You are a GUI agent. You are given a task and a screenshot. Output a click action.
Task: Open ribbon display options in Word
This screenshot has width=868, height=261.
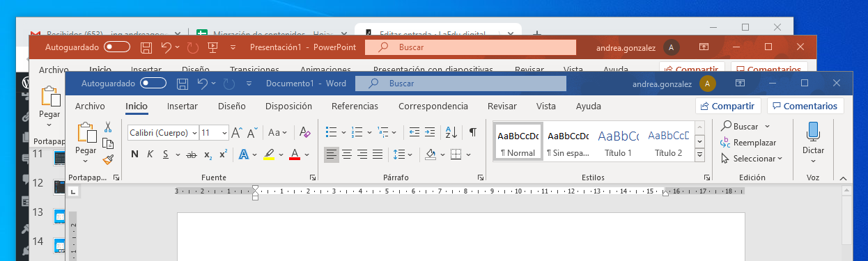(741, 84)
